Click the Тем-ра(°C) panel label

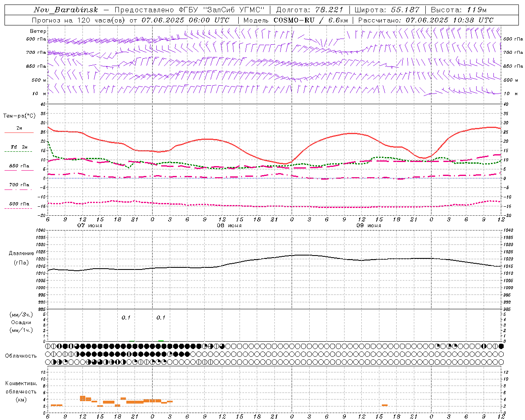tap(19, 116)
